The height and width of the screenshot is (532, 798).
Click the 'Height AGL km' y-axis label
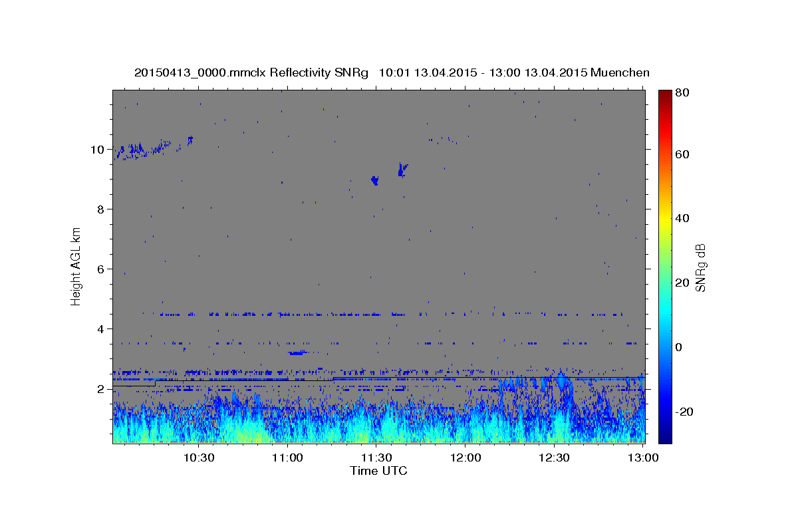click(77, 266)
